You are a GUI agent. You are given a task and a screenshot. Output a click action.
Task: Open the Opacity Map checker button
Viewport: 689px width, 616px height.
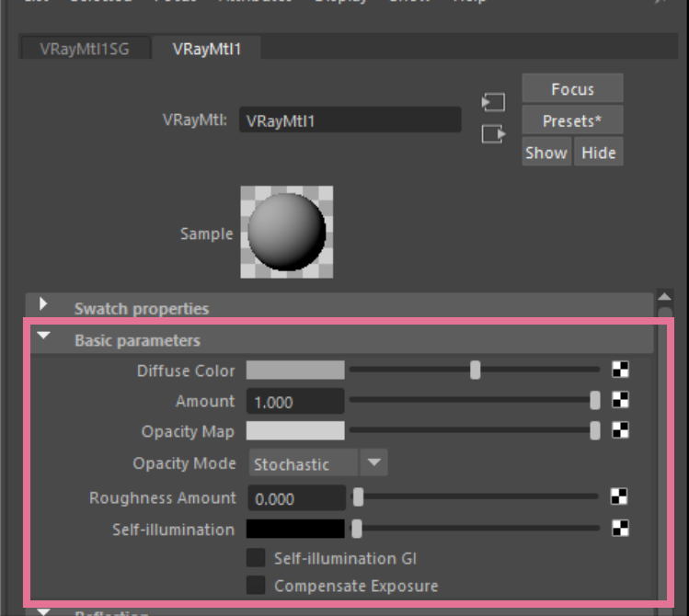(x=620, y=430)
